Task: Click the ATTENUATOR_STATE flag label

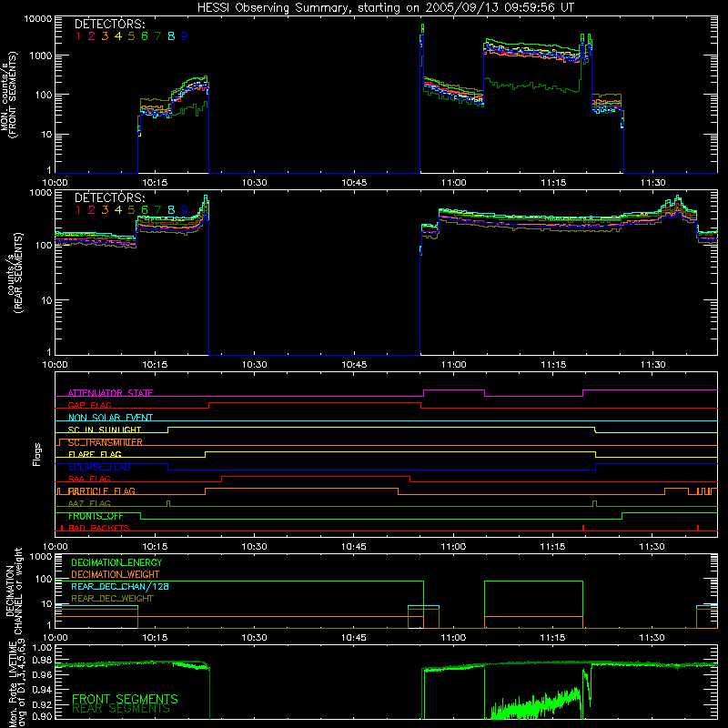Action: [x=110, y=393]
